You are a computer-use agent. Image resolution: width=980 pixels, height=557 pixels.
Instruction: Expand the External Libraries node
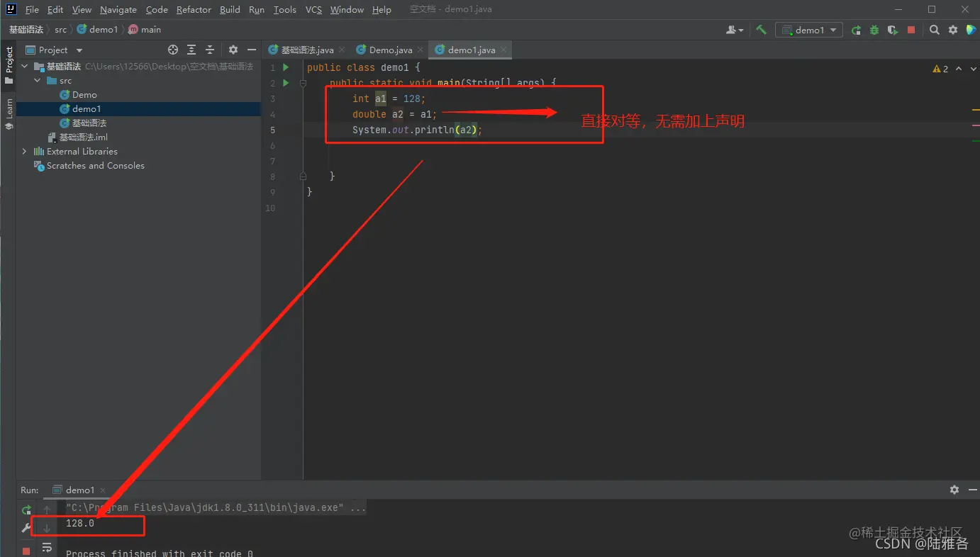pos(25,151)
